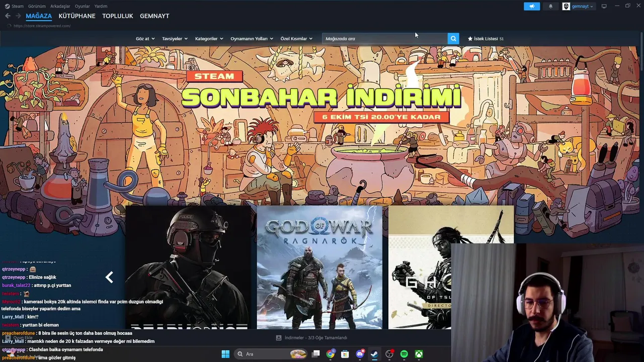This screenshot has width=644, height=362.
Task: Click the store URL address text
Action: [42, 26]
